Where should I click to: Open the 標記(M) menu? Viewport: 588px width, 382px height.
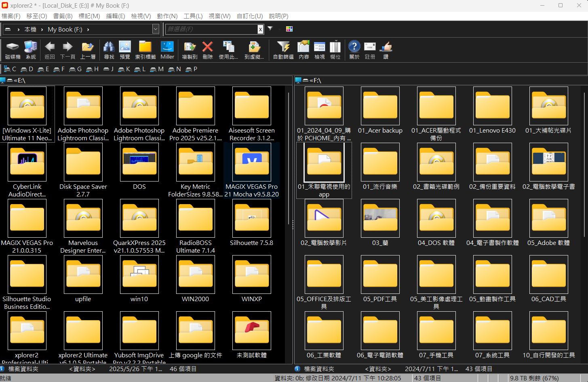coord(89,16)
